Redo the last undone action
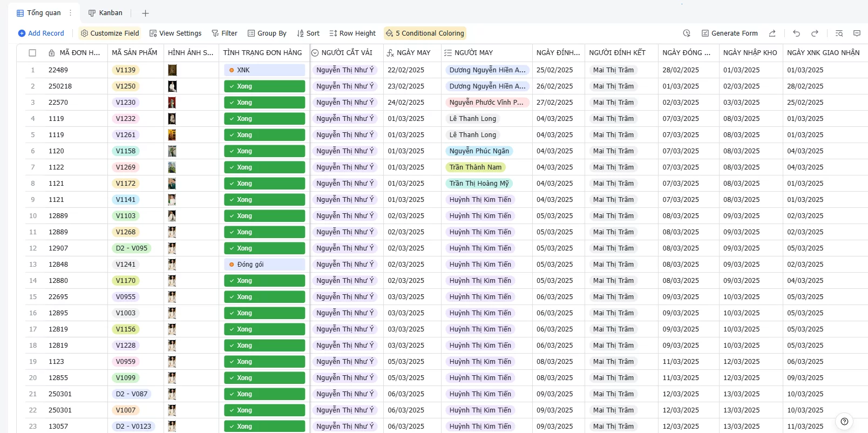 (x=815, y=33)
